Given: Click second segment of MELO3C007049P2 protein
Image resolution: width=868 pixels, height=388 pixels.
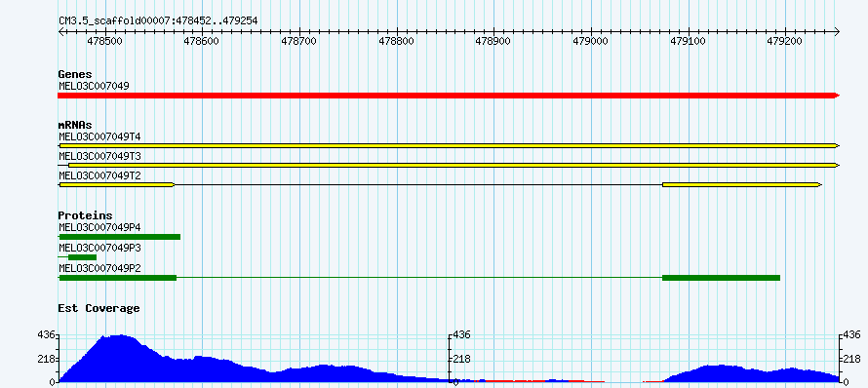Looking at the screenshot, I should coord(722,277).
